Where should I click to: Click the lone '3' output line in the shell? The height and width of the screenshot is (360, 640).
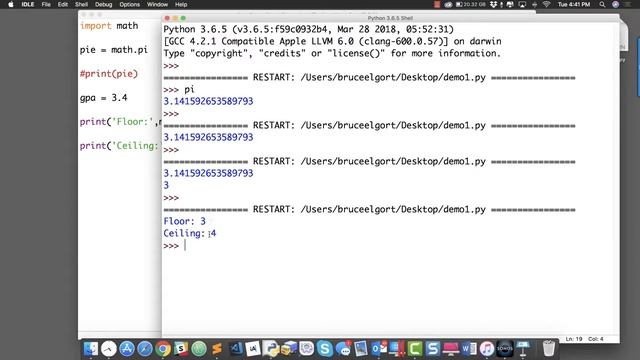(x=166, y=185)
